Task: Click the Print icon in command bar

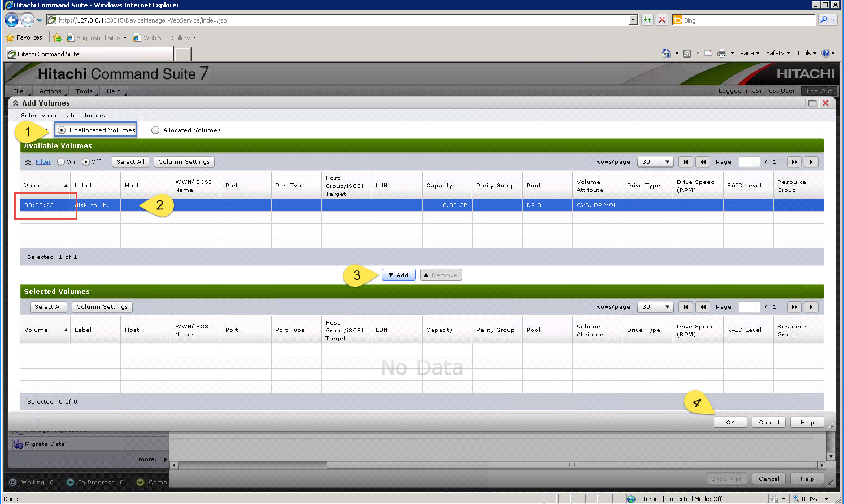Action: [x=722, y=53]
